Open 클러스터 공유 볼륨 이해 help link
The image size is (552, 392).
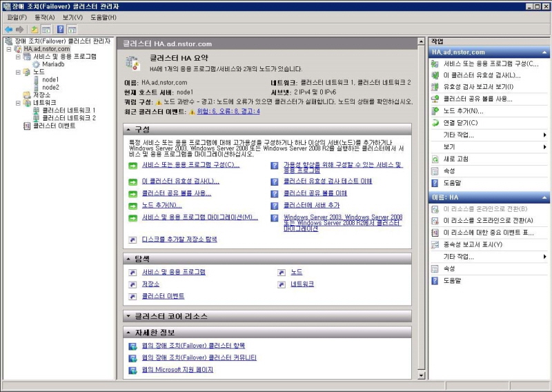(x=315, y=194)
